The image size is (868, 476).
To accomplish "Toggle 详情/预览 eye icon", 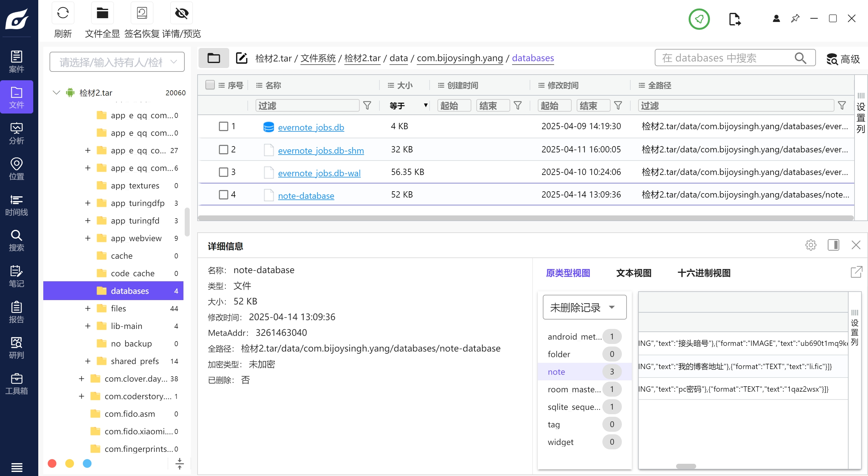I will coord(182,13).
